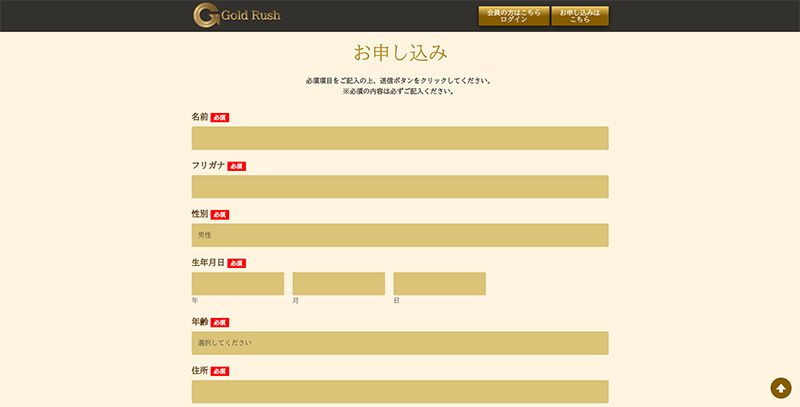Viewport: 800px width, 407px height.
Task: Click the red 必須 badge beside 年齢
Action: tap(220, 322)
